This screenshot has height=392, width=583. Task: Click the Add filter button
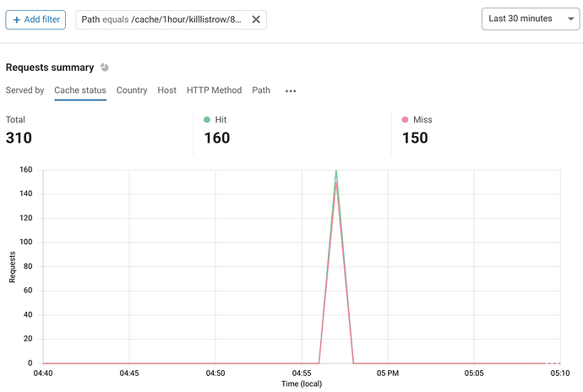pos(35,19)
